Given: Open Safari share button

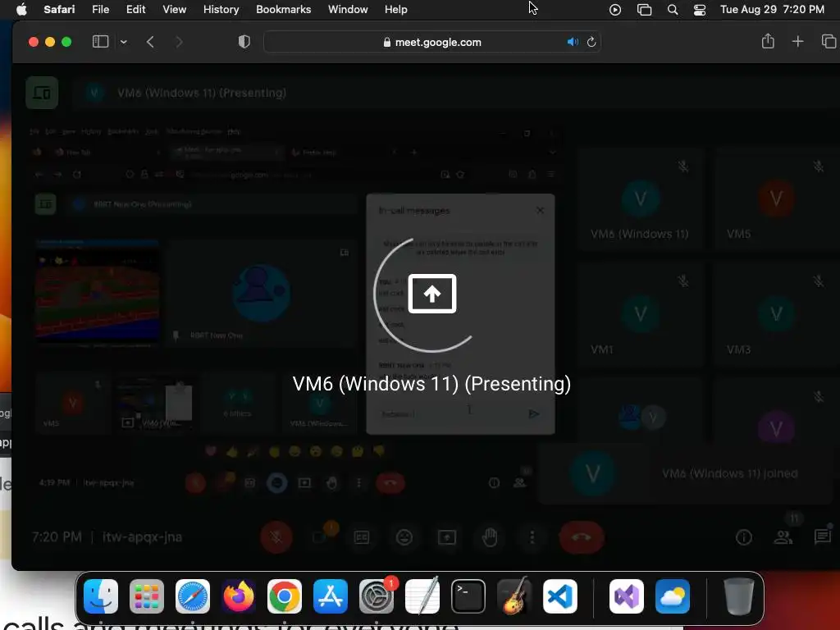Looking at the screenshot, I should (x=768, y=41).
